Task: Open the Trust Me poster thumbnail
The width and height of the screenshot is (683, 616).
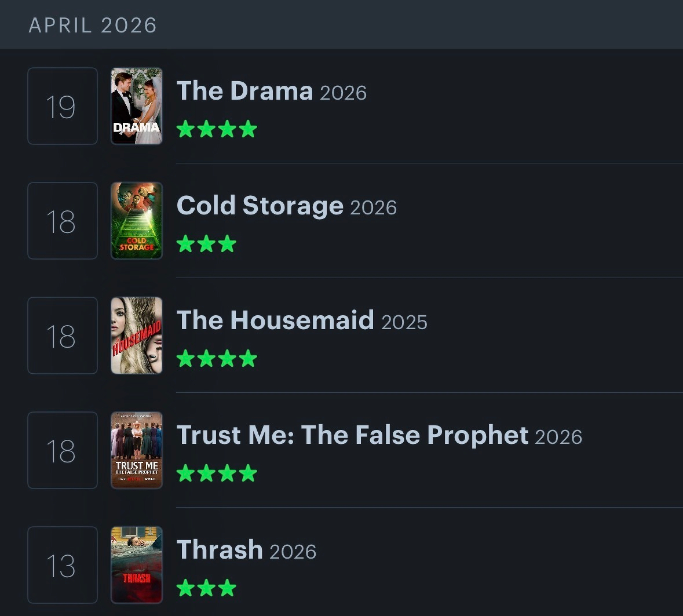Action: (137, 450)
